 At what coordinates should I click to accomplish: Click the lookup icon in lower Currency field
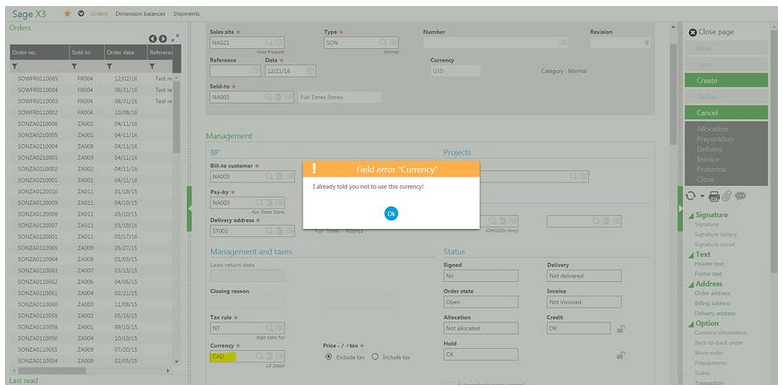(x=259, y=356)
